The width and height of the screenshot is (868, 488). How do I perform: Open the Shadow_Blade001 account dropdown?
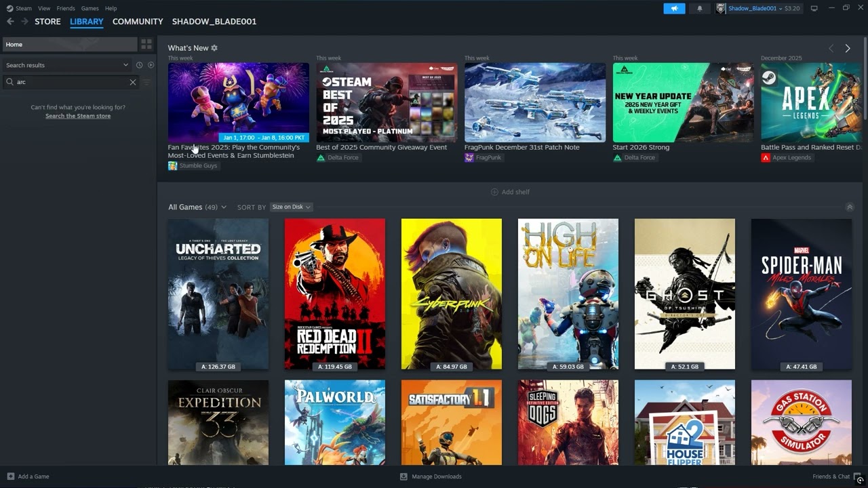click(780, 8)
